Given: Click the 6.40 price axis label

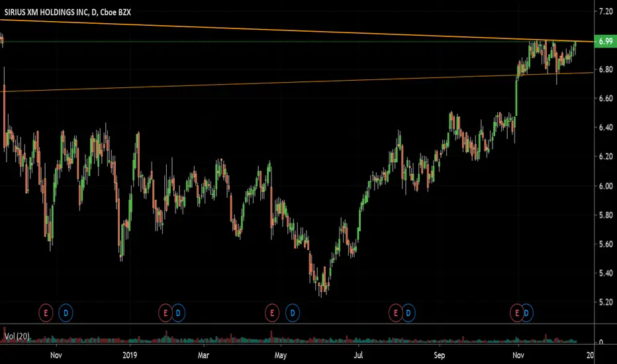Looking at the screenshot, I should [x=606, y=128].
